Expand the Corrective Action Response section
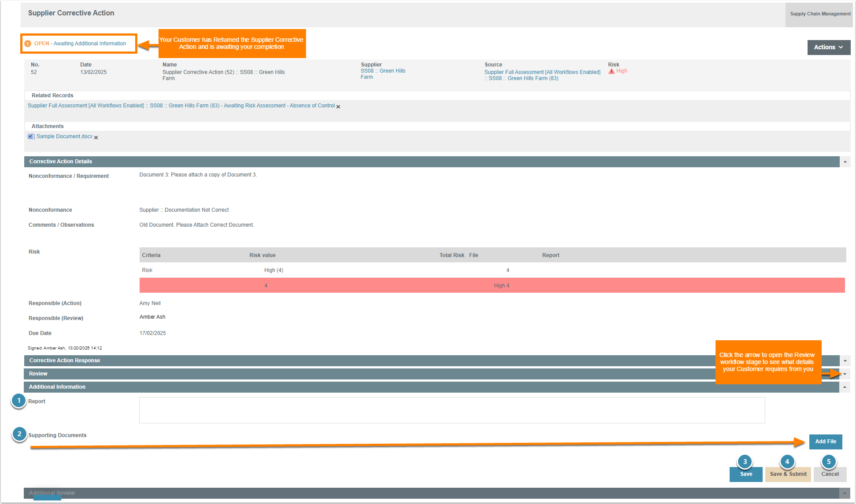The image size is (856, 504). (845, 361)
